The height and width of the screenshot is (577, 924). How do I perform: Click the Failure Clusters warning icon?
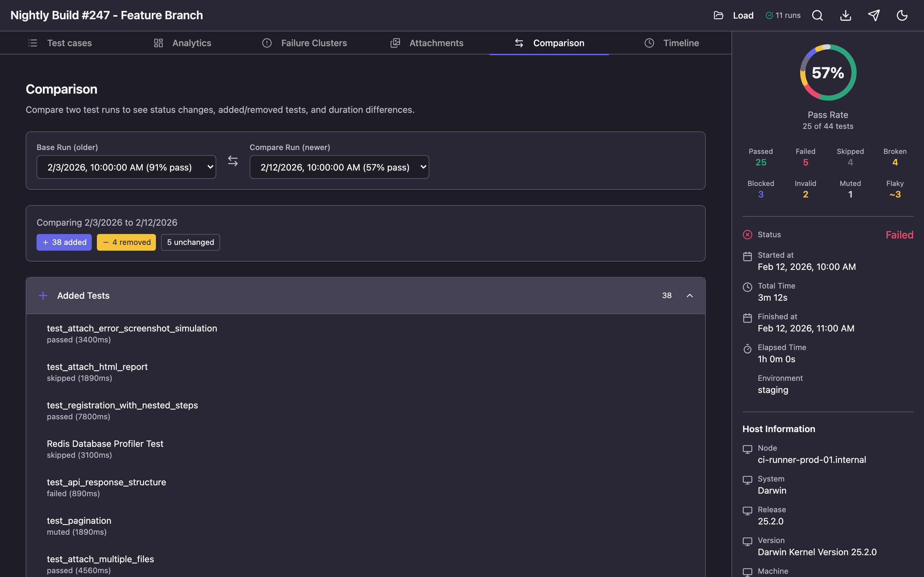point(267,43)
